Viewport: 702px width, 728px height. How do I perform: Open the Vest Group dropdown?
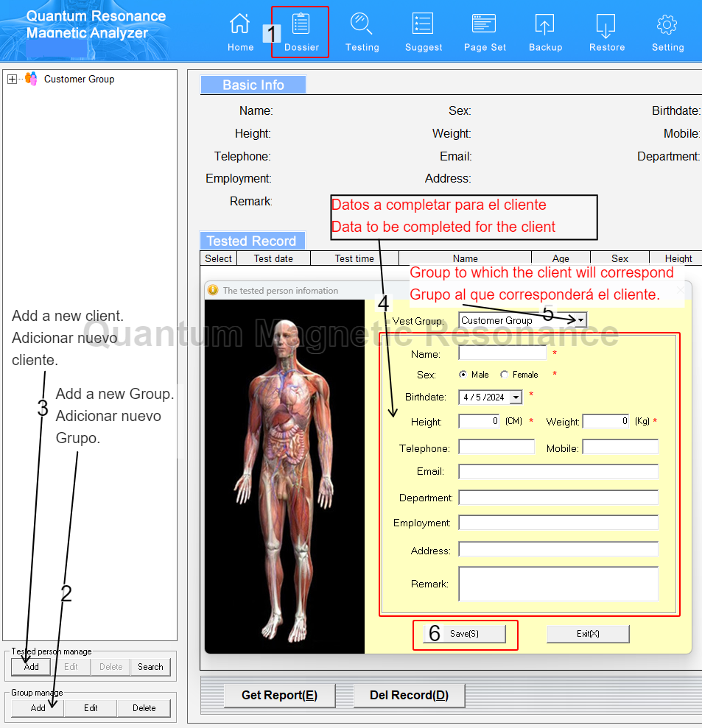580,320
